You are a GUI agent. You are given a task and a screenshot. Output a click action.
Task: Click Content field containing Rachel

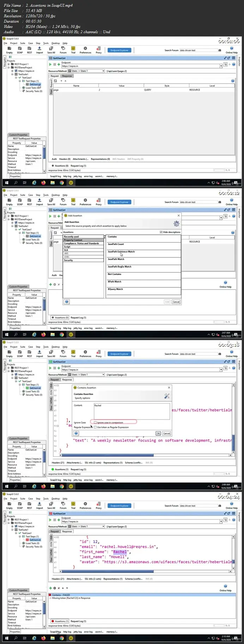coord(132,411)
